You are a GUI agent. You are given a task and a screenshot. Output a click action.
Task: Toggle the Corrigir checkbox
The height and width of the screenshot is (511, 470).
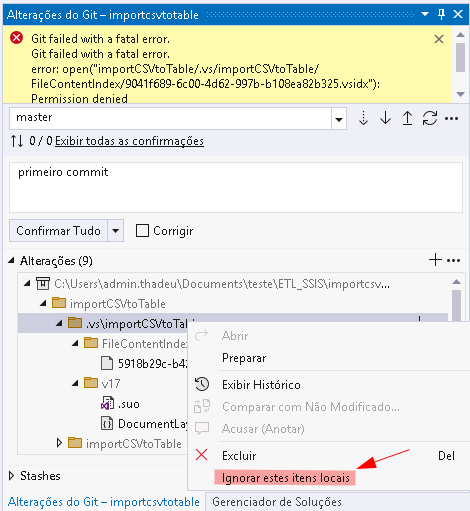[x=142, y=230]
